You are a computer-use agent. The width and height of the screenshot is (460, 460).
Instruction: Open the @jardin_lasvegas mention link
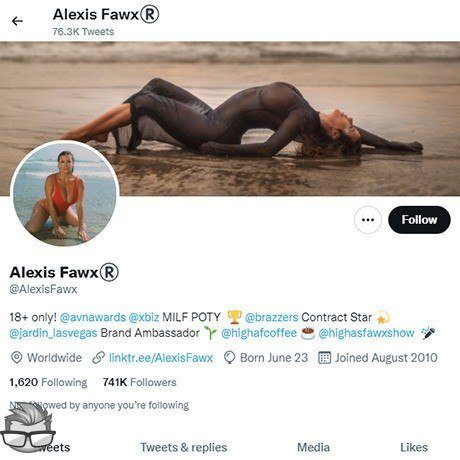pyautogui.click(x=53, y=333)
